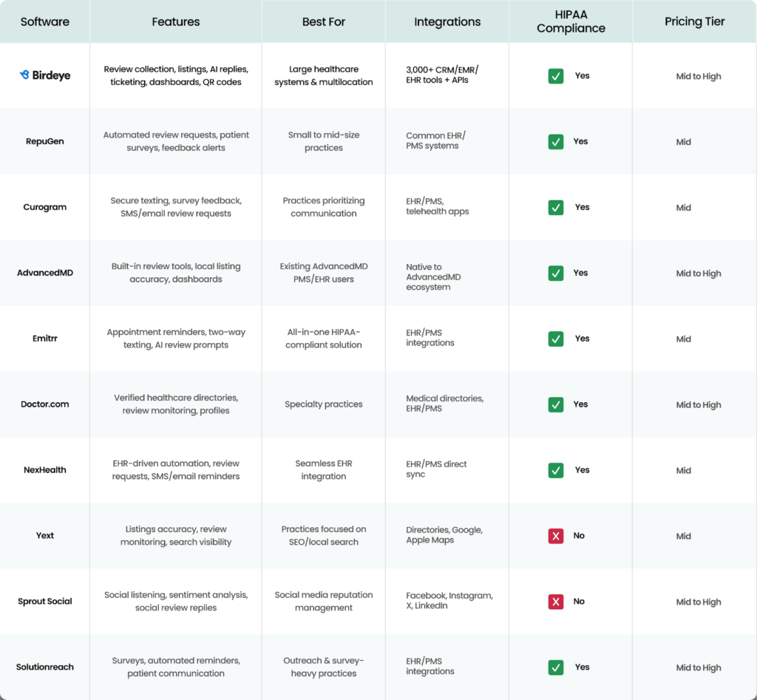
Task: Select the Pricing Tier column header
Action: click(694, 21)
